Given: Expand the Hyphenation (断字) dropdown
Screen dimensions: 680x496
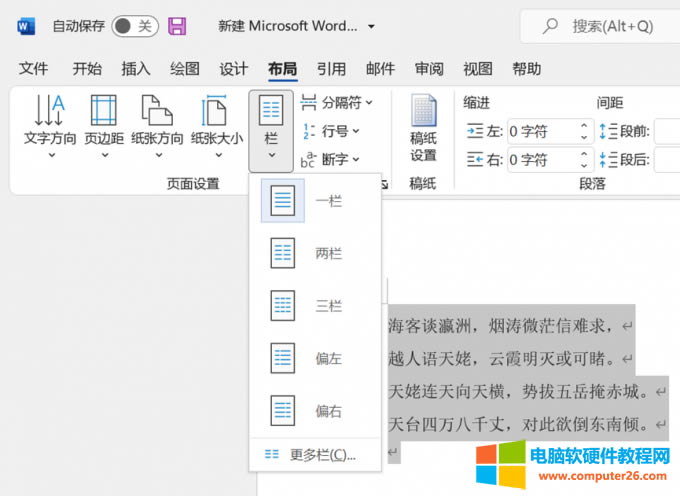Looking at the screenshot, I should click(x=330, y=160).
